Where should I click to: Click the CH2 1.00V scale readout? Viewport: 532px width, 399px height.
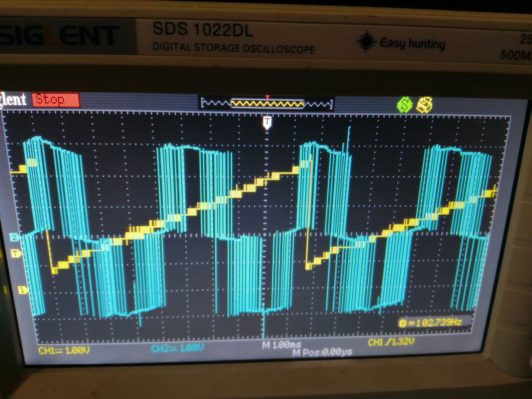177,348
